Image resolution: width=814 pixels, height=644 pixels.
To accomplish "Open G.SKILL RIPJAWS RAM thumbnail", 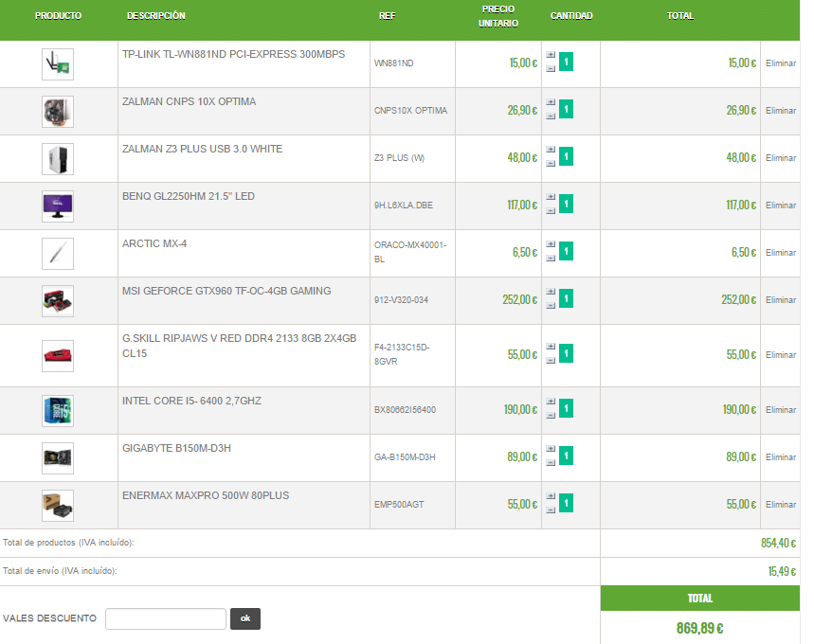I will click(x=58, y=356).
